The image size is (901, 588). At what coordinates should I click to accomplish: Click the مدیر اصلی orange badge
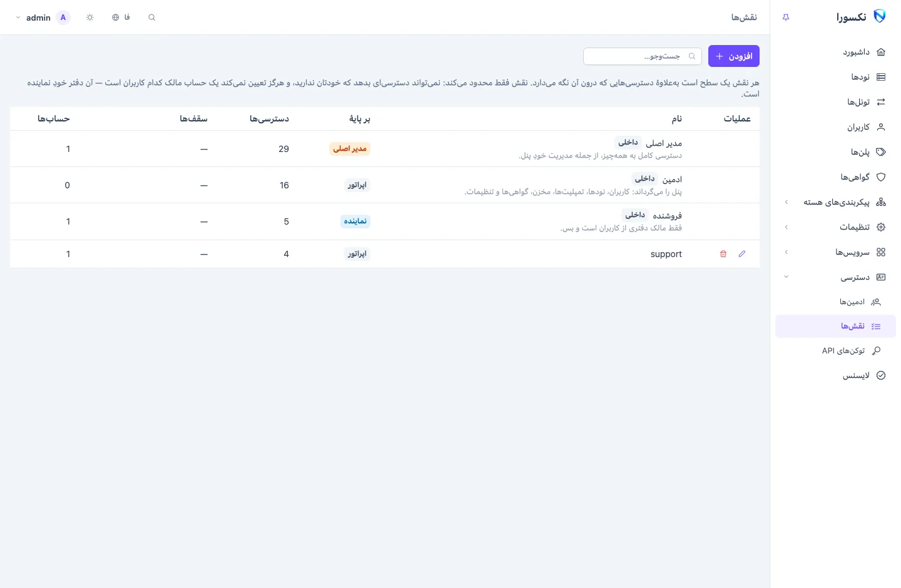click(350, 149)
